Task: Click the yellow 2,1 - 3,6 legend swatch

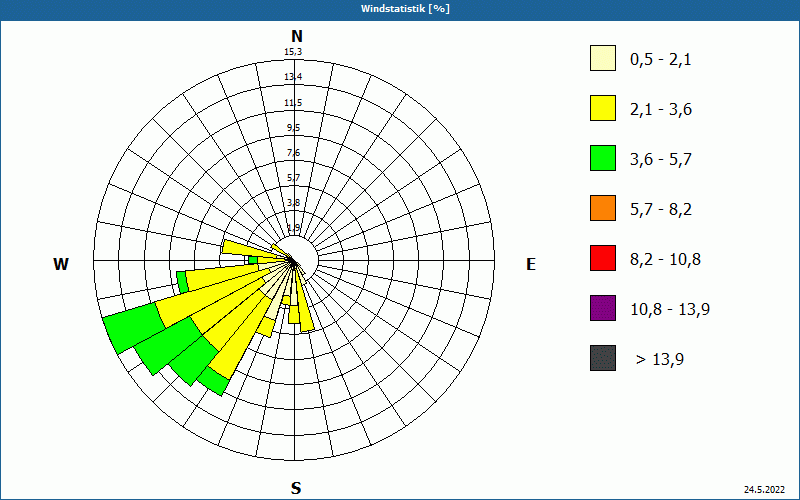Action: click(x=603, y=108)
